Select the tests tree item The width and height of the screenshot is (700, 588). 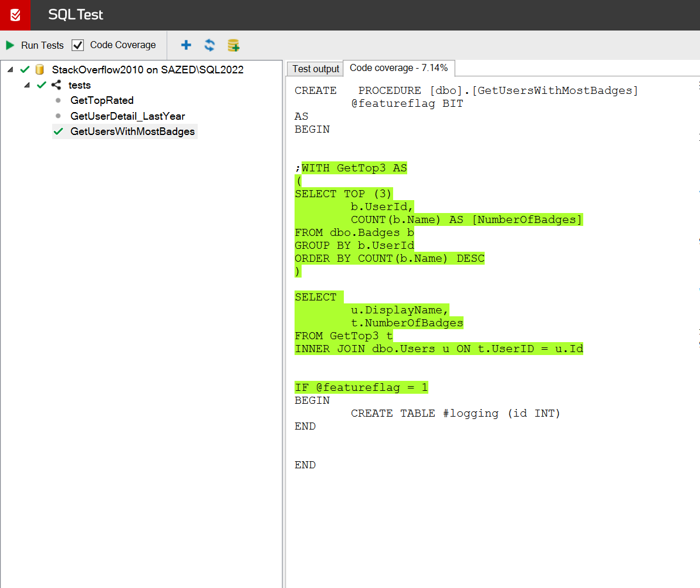(x=79, y=85)
